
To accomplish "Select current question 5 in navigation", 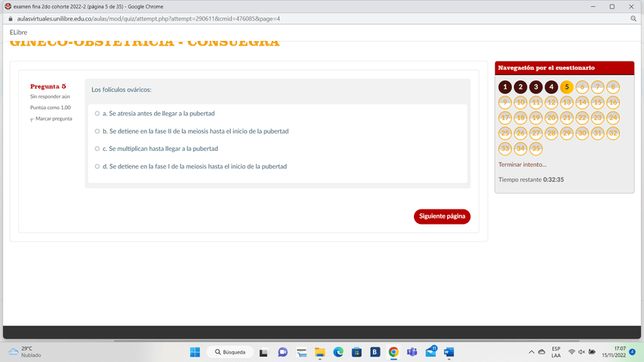I will point(567,87).
